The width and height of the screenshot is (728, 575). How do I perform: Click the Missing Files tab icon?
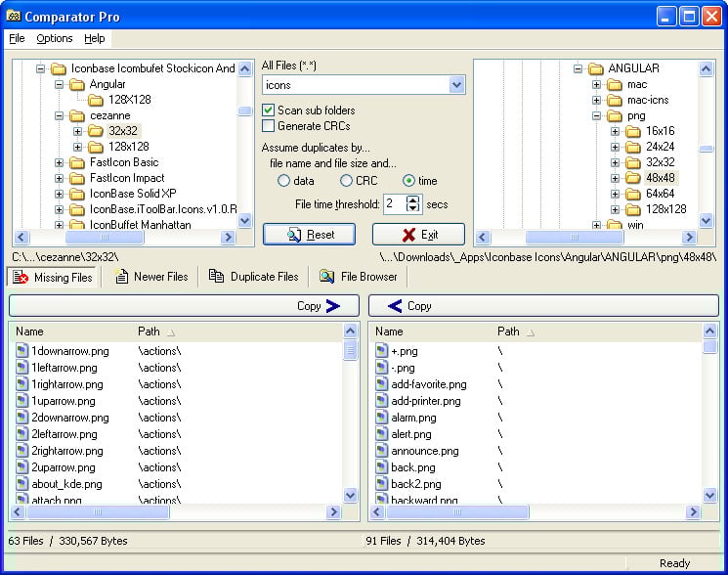pos(21,277)
